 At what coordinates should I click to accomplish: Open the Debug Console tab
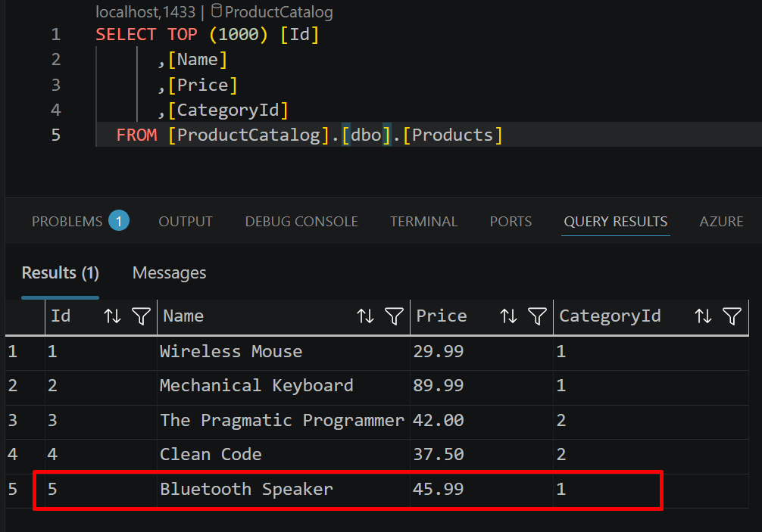click(301, 221)
